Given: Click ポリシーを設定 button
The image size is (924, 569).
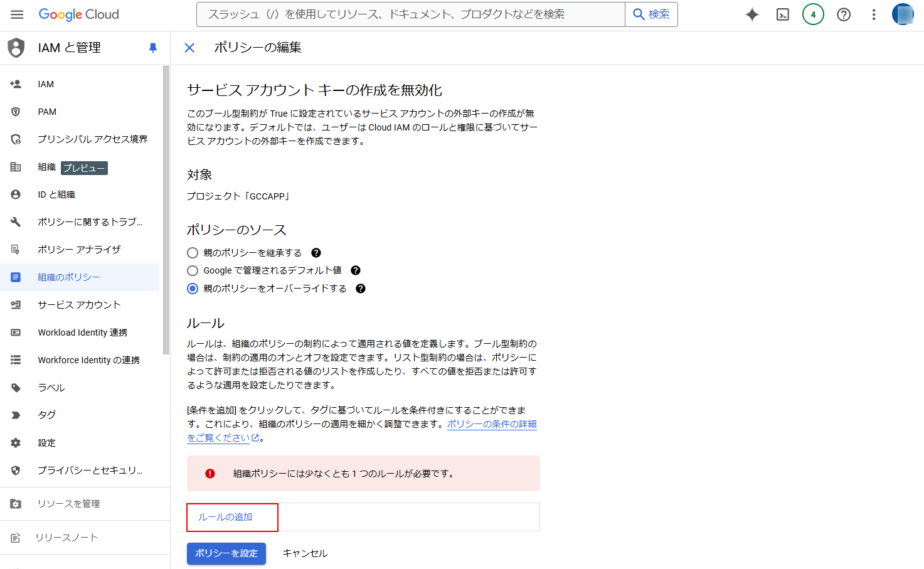Looking at the screenshot, I should coord(226,553).
